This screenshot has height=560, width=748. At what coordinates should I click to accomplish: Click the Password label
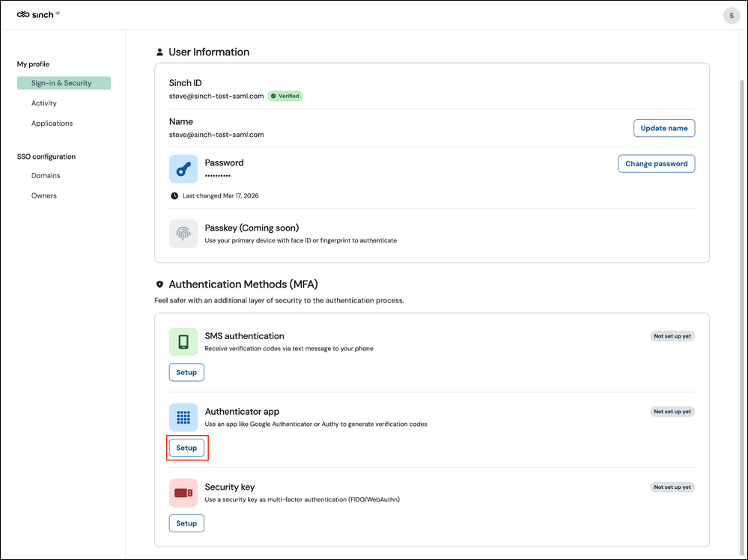click(x=224, y=162)
